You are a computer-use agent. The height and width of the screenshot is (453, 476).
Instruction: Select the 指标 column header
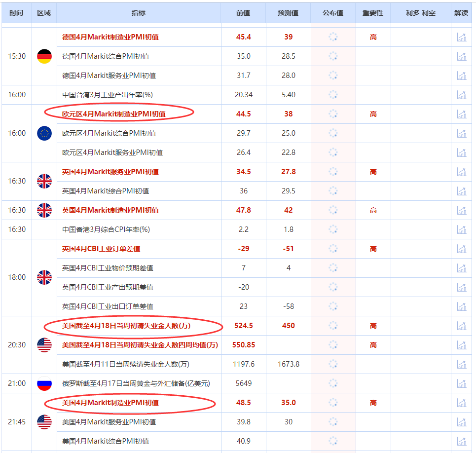[x=139, y=13]
